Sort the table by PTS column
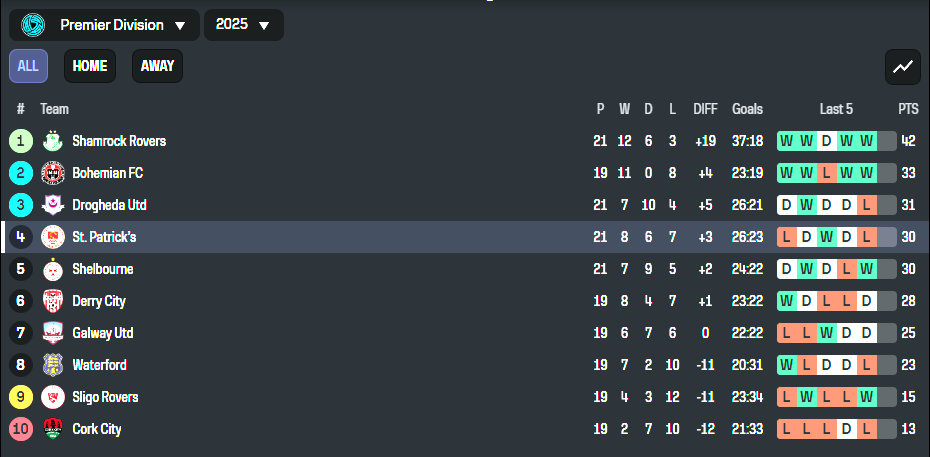This screenshot has height=457, width=930. coord(908,109)
